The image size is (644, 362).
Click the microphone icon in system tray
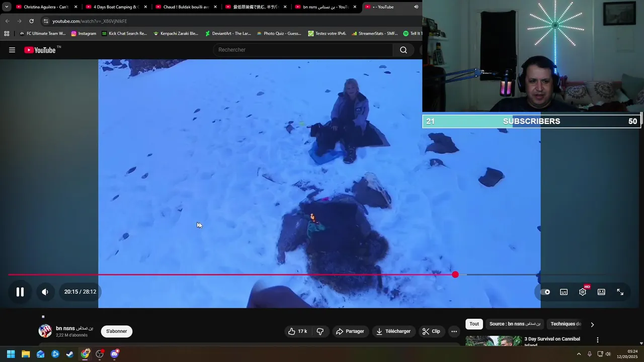(590, 354)
